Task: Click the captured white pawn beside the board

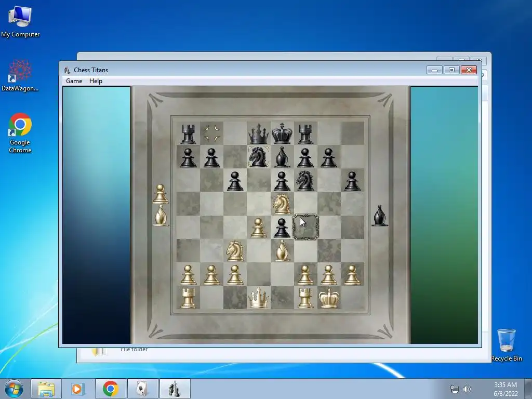Action: click(161, 194)
